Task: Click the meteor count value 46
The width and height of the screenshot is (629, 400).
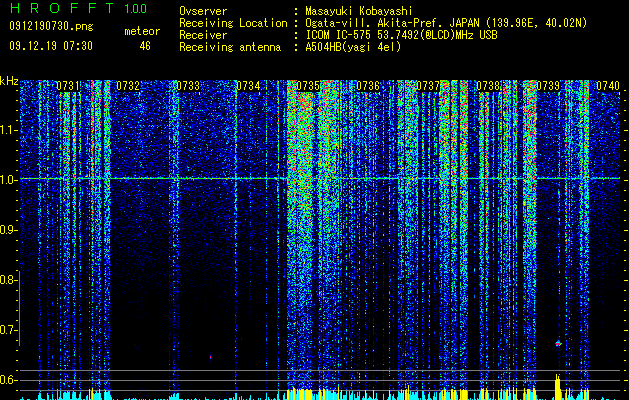Action: coord(145,46)
